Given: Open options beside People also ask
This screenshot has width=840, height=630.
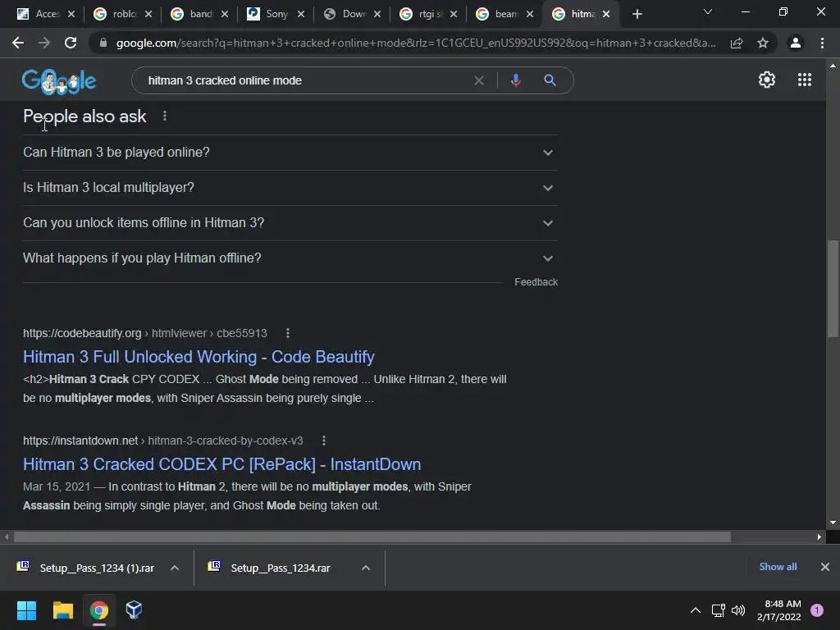Looking at the screenshot, I should pos(164,116).
